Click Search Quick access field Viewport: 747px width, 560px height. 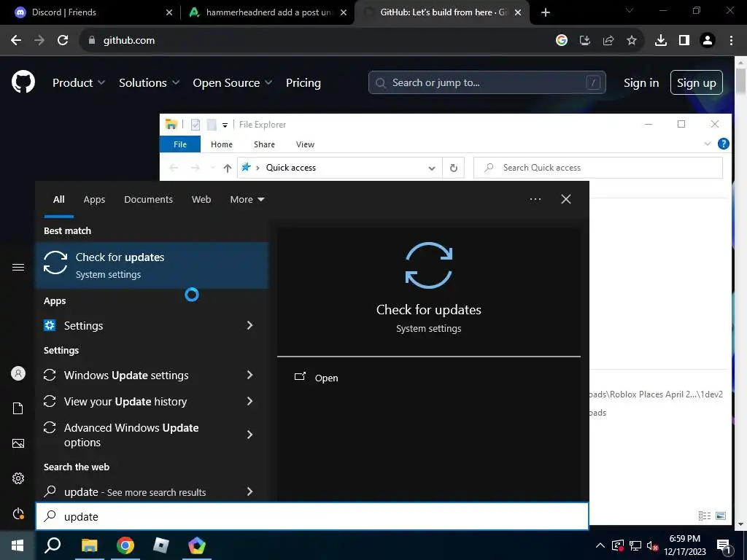(x=598, y=168)
